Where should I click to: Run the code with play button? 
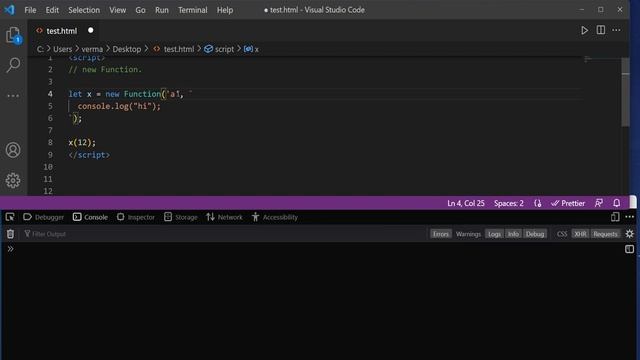point(584,30)
